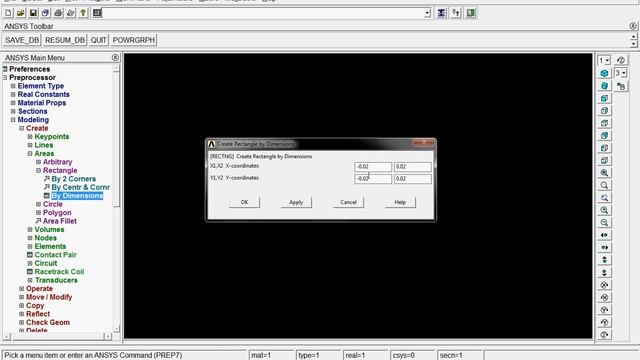640x360 pixels.
Task: Collapse the Preprocessor tree node
Action: (x=5, y=78)
